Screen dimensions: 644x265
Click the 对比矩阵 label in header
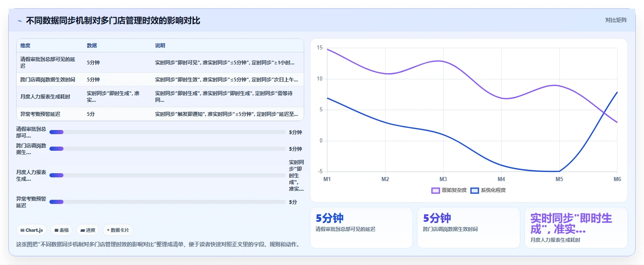[x=616, y=20]
